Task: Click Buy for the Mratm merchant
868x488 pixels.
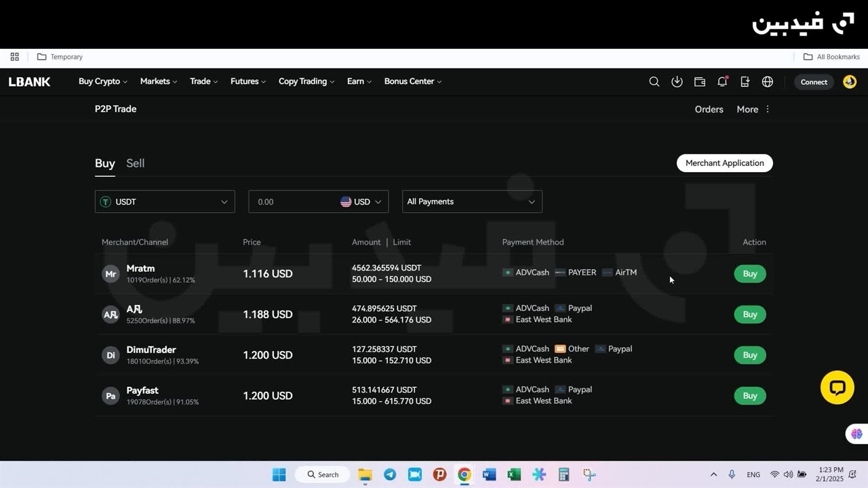Action: (x=749, y=274)
